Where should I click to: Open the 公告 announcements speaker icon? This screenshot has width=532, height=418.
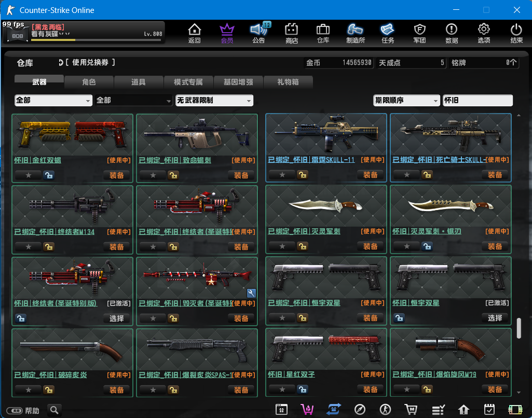pyautogui.click(x=259, y=33)
